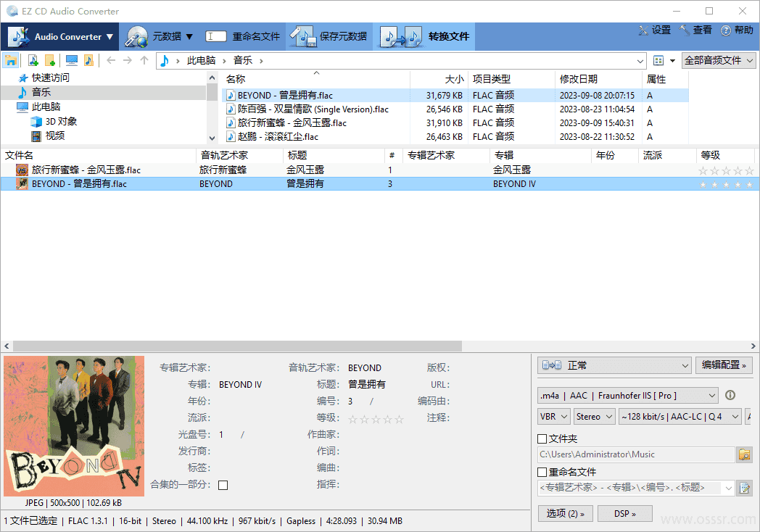Open the .m4a AAC format dropdown

(x=627, y=395)
